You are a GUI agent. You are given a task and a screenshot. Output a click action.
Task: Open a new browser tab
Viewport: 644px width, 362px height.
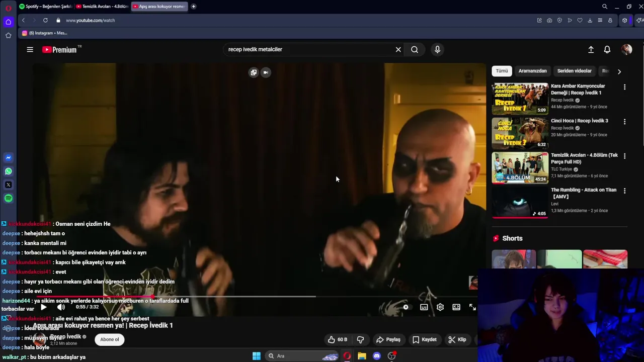pyautogui.click(x=194, y=7)
